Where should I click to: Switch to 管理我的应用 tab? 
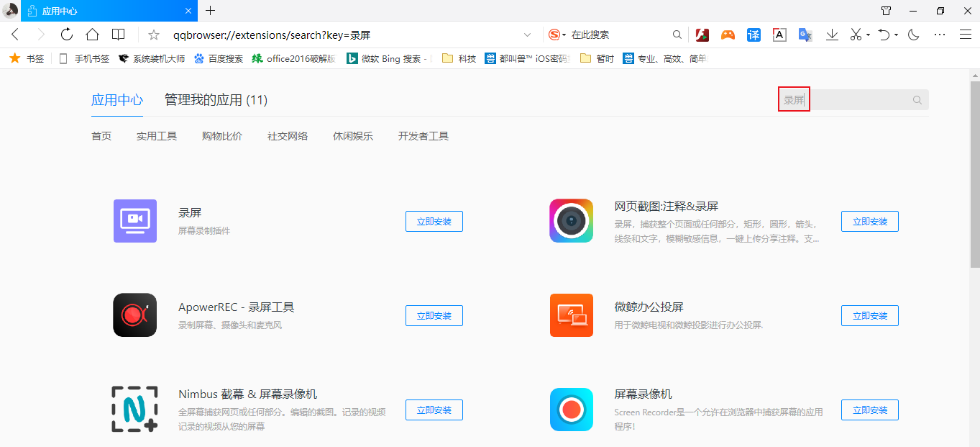216,100
